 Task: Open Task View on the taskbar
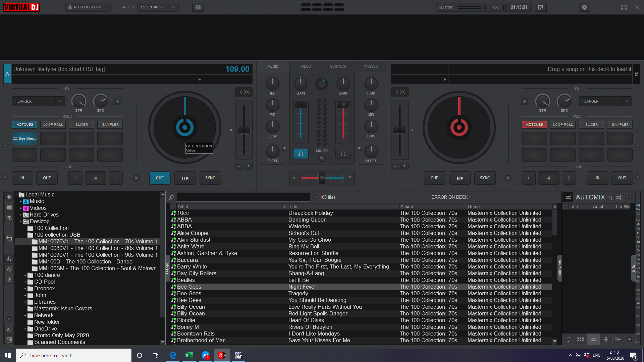tap(155, 355)
